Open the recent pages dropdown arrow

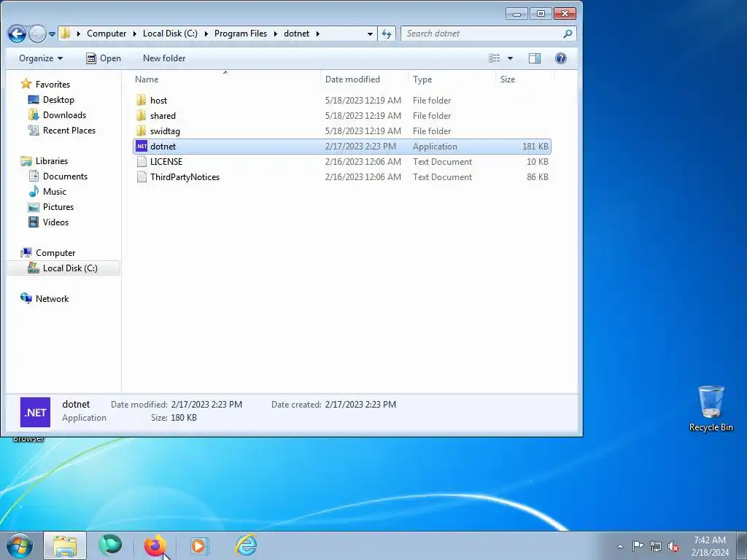52,34
